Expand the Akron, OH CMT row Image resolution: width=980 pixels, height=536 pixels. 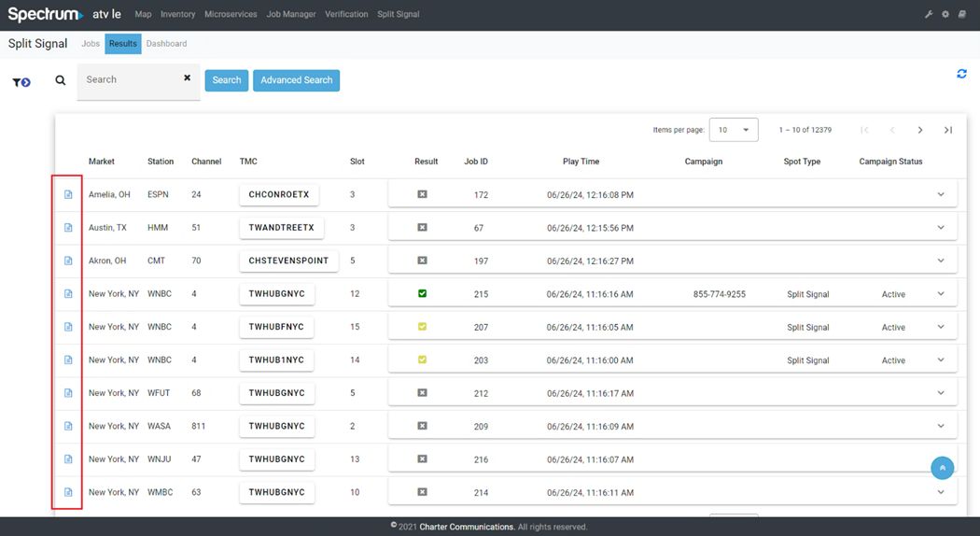[941, 261]
